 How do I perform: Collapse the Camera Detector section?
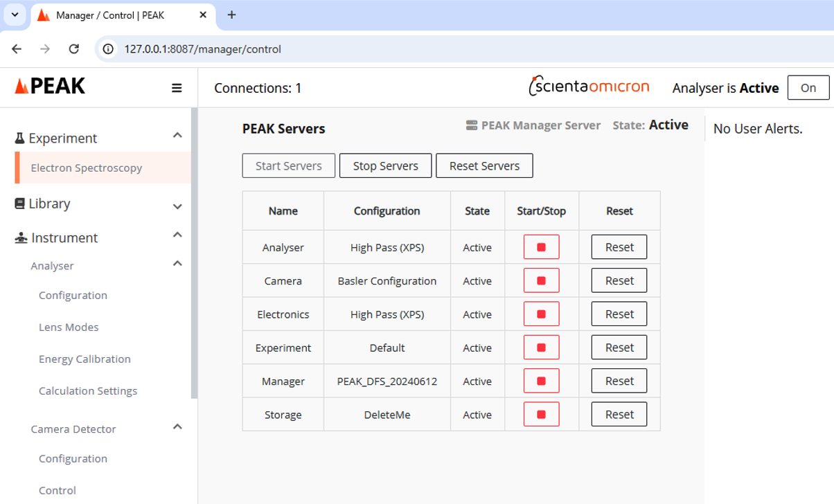tap(177, 427)
